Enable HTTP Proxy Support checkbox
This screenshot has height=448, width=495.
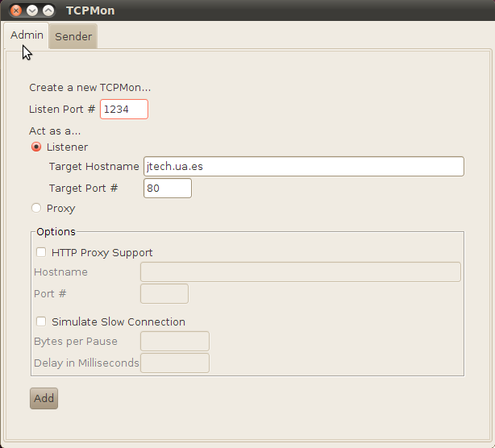(41, 252)
